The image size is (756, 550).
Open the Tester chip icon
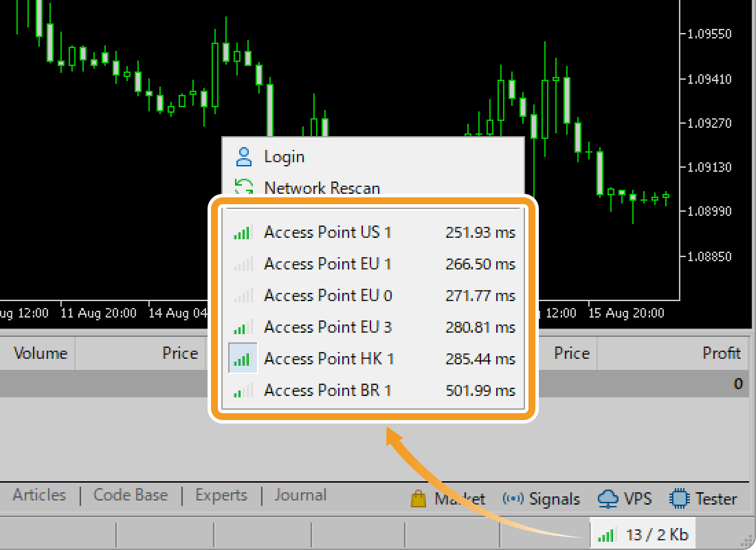679,499
